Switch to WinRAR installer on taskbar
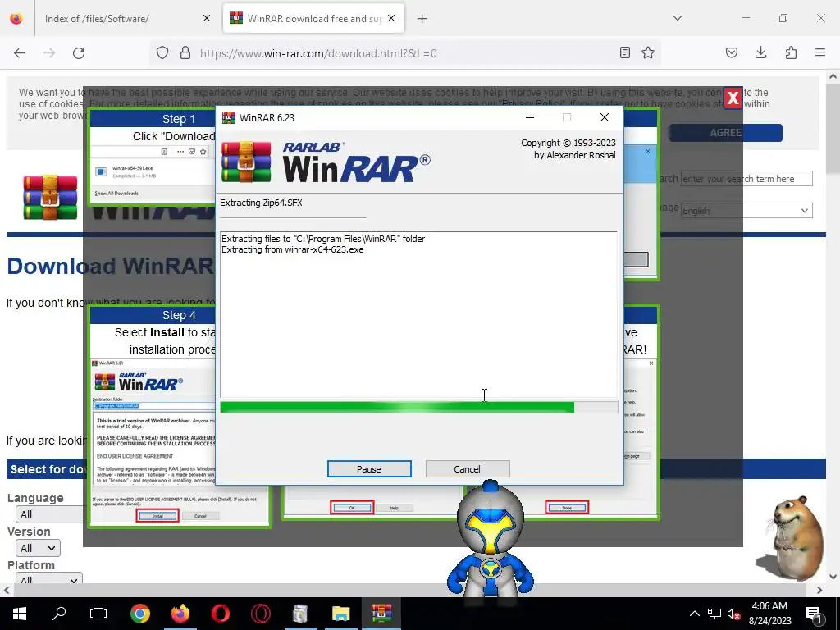This screenshot has width=840, height=630. click(381, 614)
